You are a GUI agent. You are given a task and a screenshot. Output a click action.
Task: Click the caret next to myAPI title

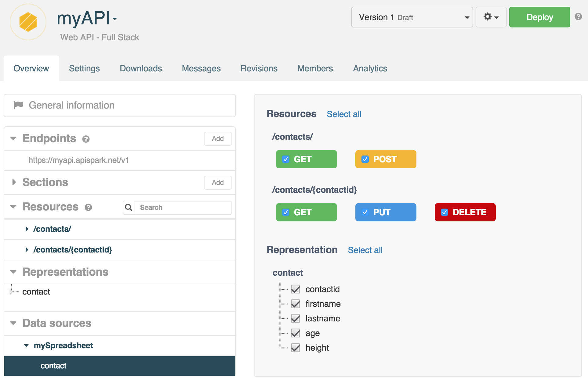115,19
